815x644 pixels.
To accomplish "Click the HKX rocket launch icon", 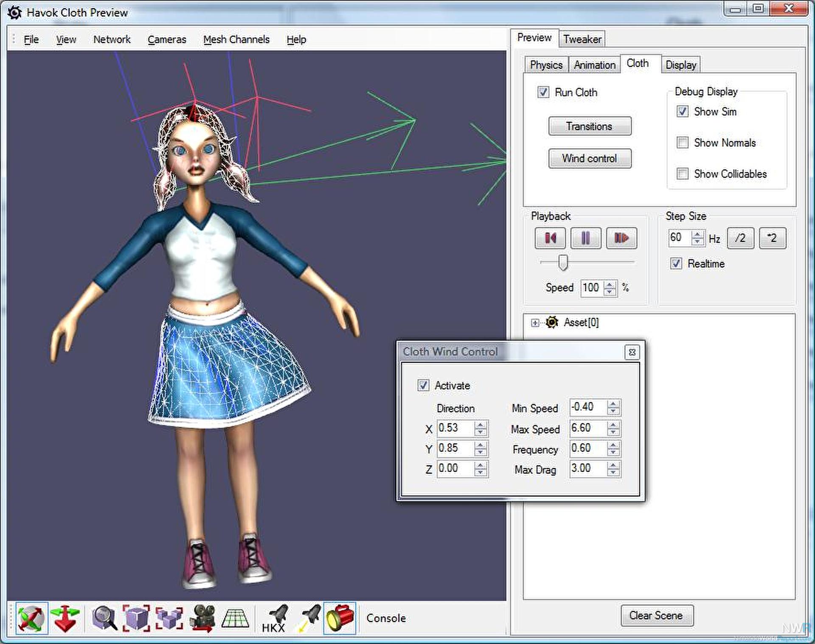I will [274, 619].
